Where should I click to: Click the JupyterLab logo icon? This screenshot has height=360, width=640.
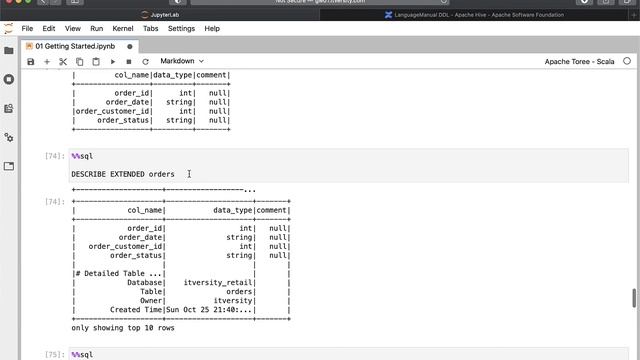point(9,29)
